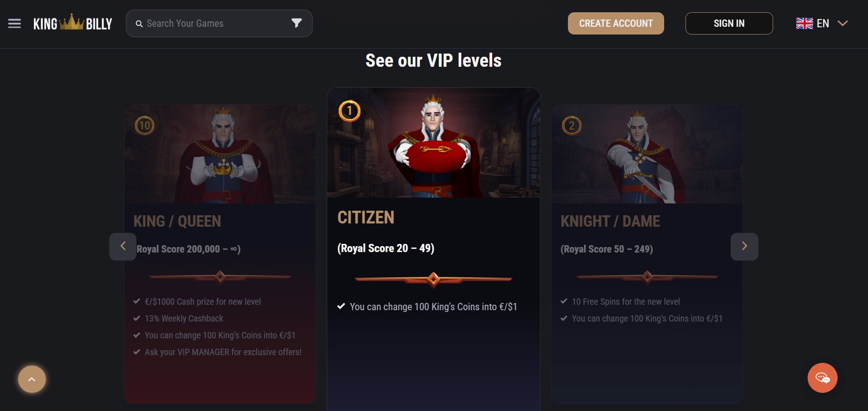Click the search magnifier icon

point(139,24)
